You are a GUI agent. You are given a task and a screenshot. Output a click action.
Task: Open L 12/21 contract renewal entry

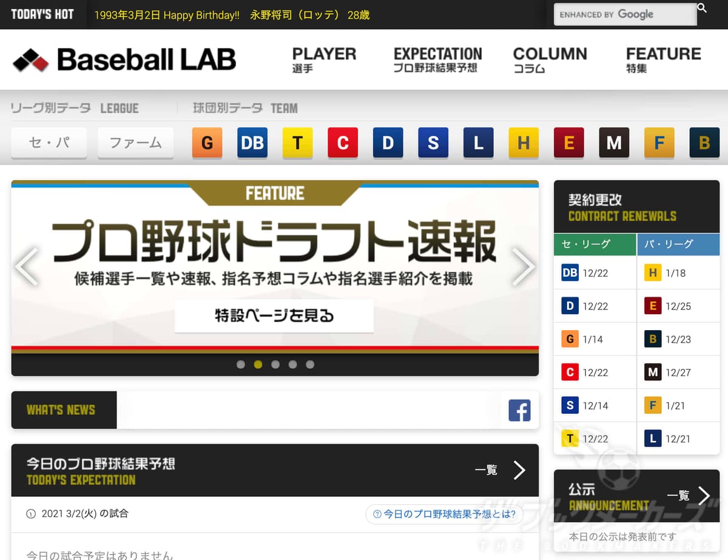[x=678, y=438]
